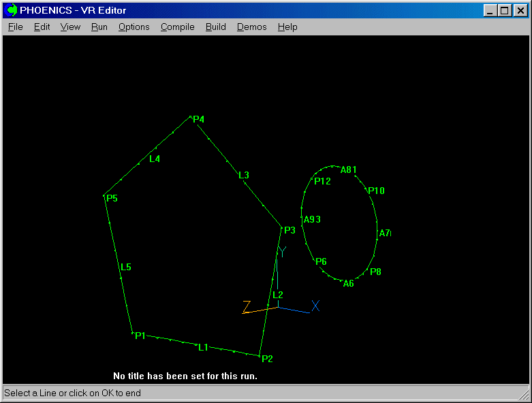Click point P10 on the ellipse
This screenshot has width=532, height=403.
376,191
